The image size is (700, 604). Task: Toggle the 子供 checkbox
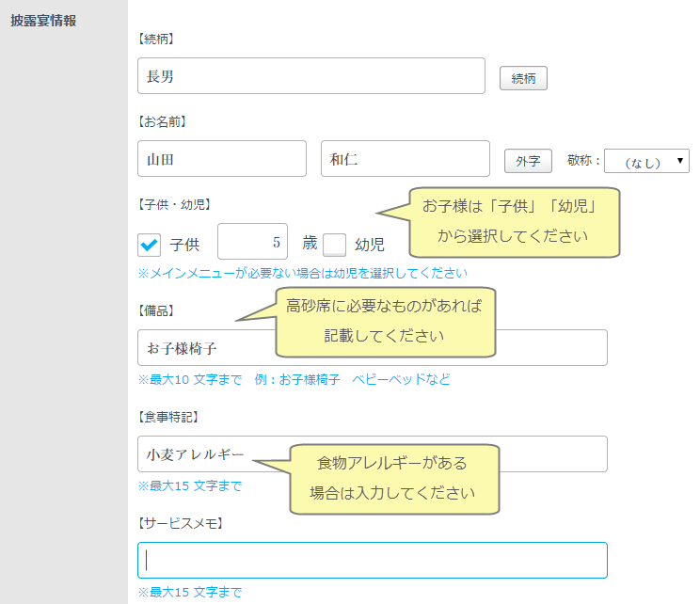tap(150, 245)
